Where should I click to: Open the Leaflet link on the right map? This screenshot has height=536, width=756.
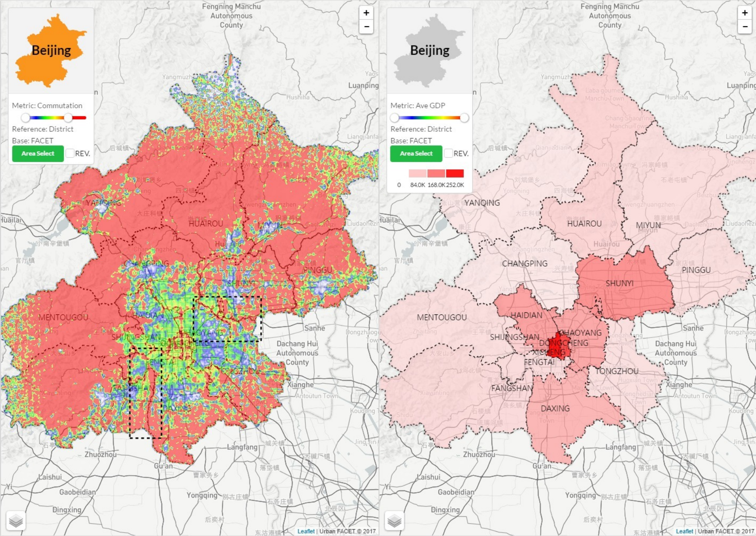coord(684,531)
